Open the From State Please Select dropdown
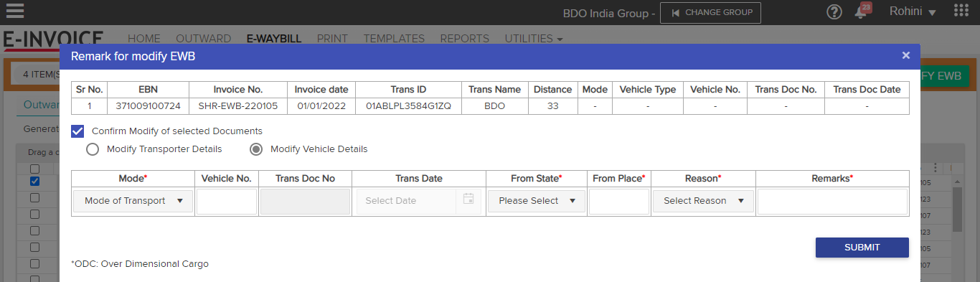This screenshot has height=282, width=980. click(537, 201)
